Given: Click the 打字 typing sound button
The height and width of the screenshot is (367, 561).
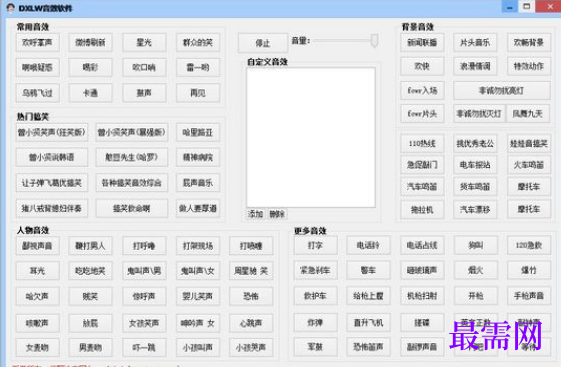Looking at the screenshot, I should coord(315,245).
